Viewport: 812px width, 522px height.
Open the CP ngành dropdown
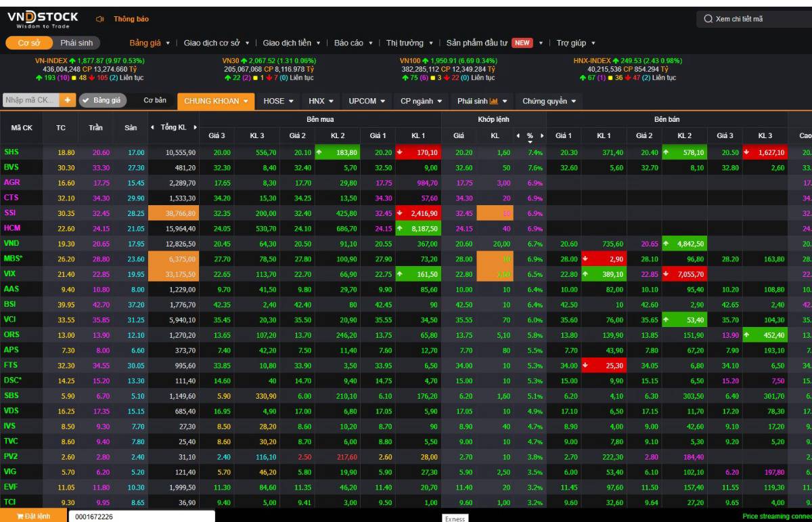click(x=421, y=101)
